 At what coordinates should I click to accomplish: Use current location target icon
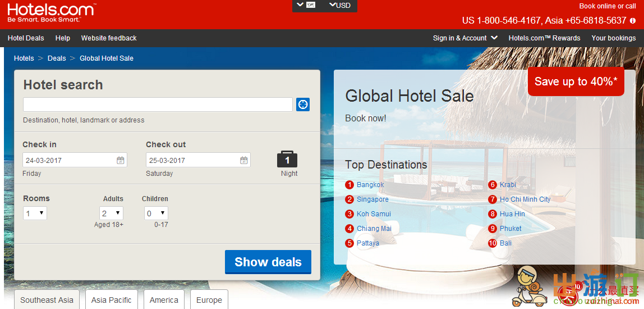tap(303, 104)
